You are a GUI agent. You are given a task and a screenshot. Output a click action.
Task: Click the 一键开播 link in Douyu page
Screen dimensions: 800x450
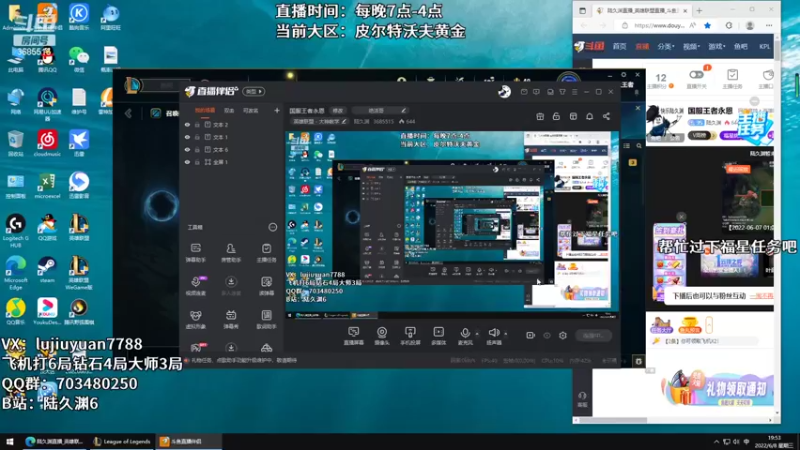(761, 296)
